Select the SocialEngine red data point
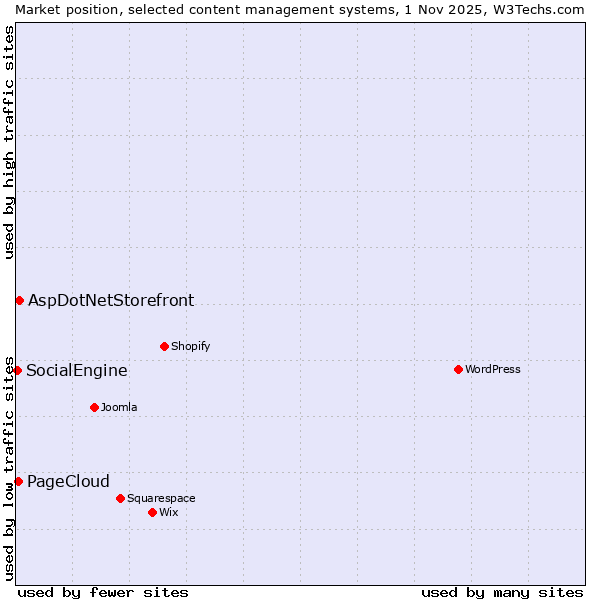The width and height of the screenshot is (600, 600). coord(17,370)
